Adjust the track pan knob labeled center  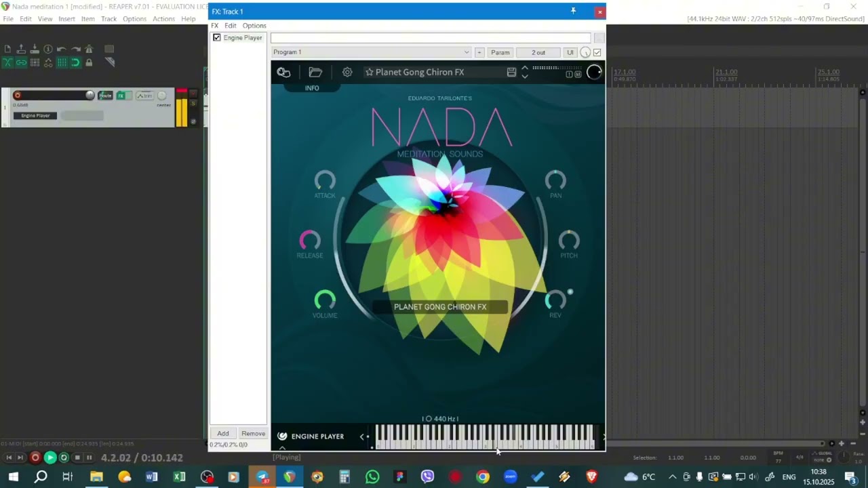coord(162,96)
